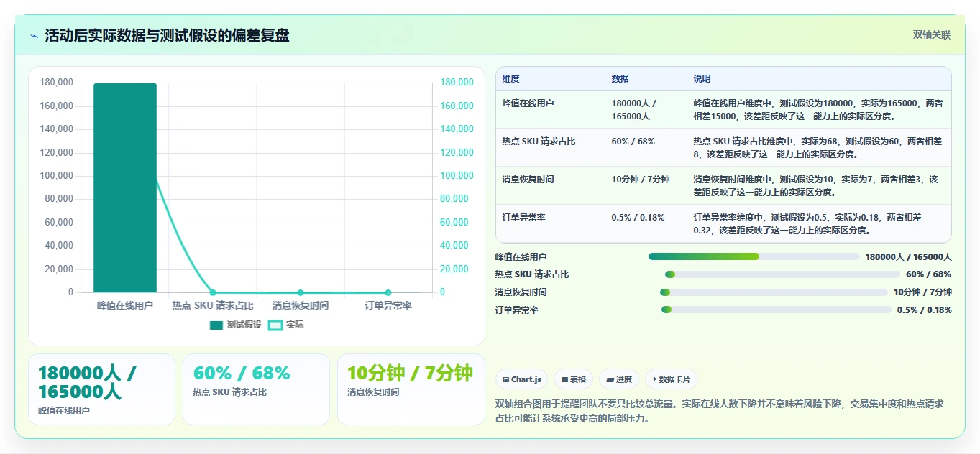Viewport: 980px width, 454px height.
Task: Click the 订单异常率 table row label
Action: 523,217
